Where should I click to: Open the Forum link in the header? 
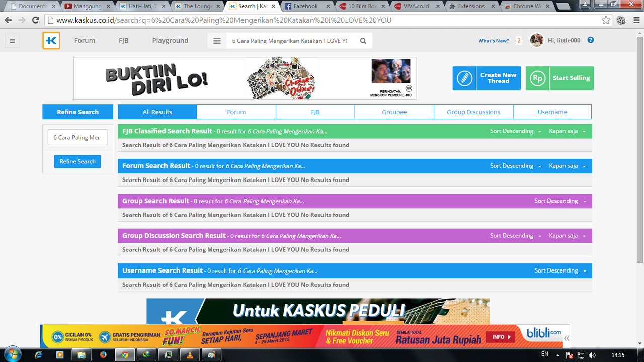[x=85, y=41]
